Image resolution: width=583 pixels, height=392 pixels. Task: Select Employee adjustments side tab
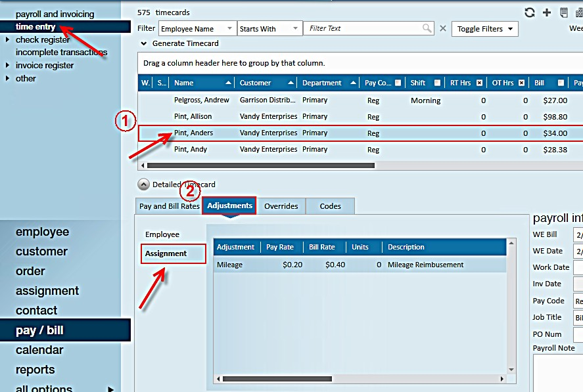click(162, 234)
